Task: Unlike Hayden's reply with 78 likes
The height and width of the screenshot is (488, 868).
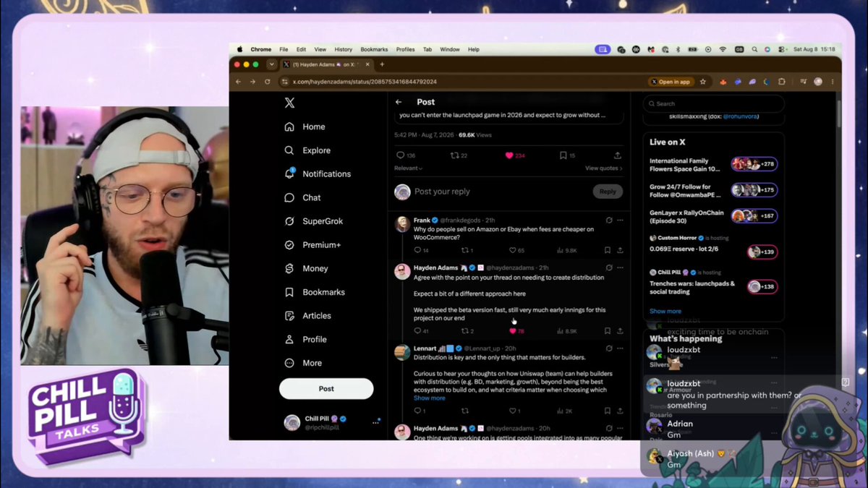Action: point(516,331)
